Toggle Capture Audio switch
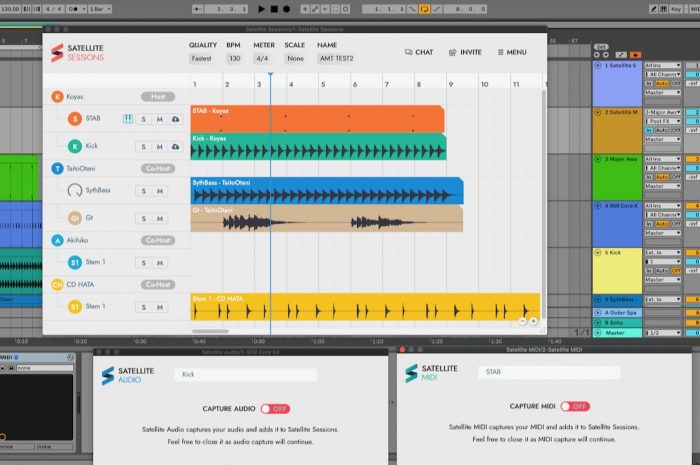 pyautogui.click(x=275, y=409)
